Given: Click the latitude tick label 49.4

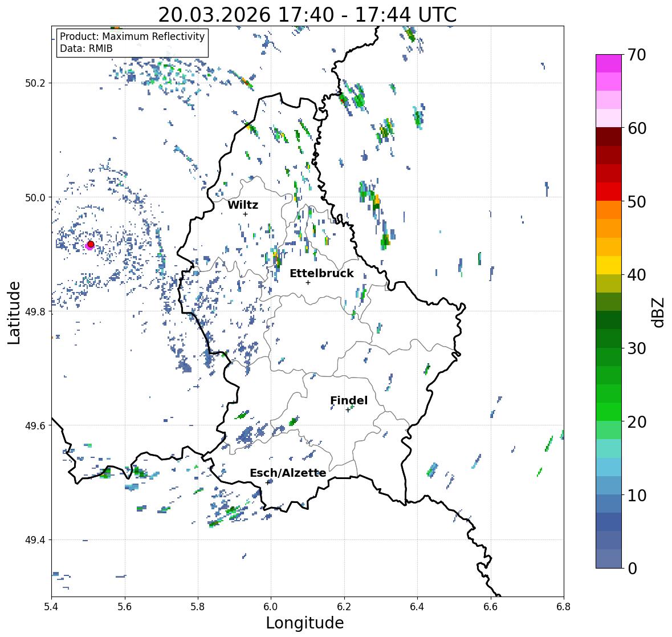Looking at the screenshot, I should [x=35, y=540].
